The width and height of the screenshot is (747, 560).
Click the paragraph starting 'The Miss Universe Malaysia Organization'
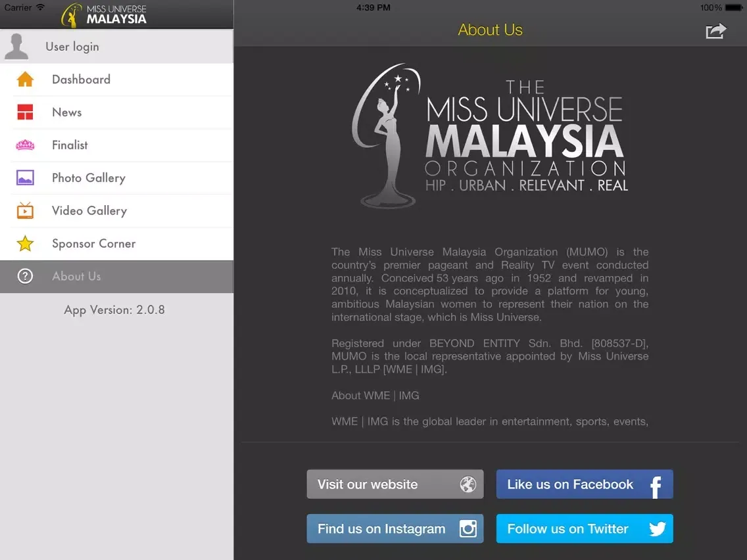click(x=490, y=285)
